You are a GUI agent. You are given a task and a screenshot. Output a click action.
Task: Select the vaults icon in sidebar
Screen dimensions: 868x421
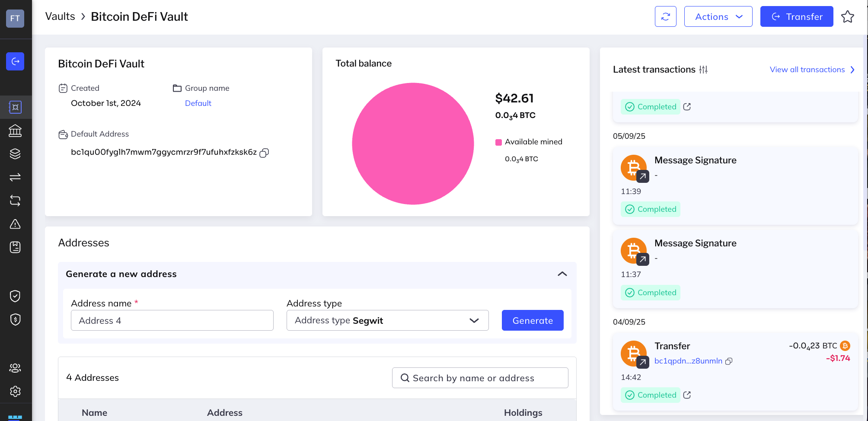tap(15, 107)
